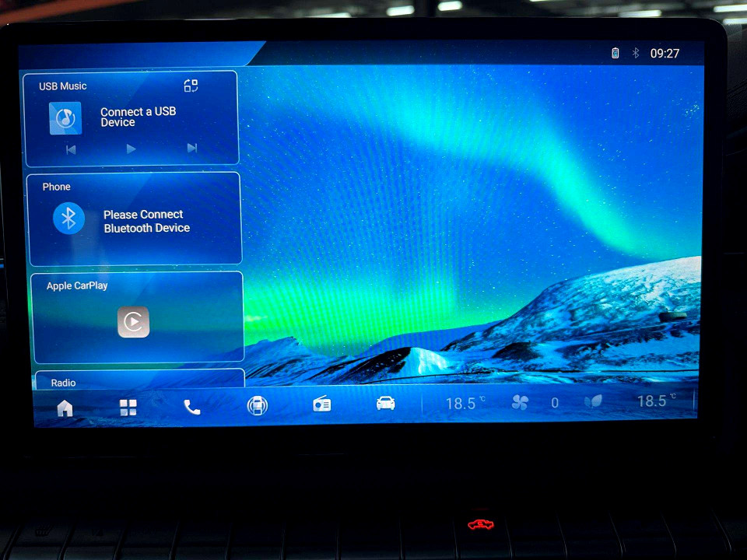747x560 pixels.
Task: Adjust right temperature 18.5 setting
Action: click(x=656, y=401)
